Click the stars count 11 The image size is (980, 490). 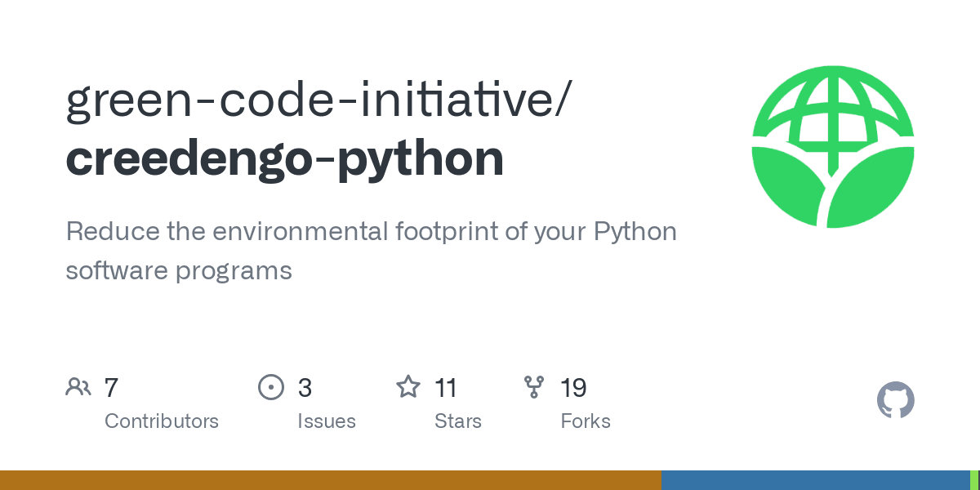point(445,387)
